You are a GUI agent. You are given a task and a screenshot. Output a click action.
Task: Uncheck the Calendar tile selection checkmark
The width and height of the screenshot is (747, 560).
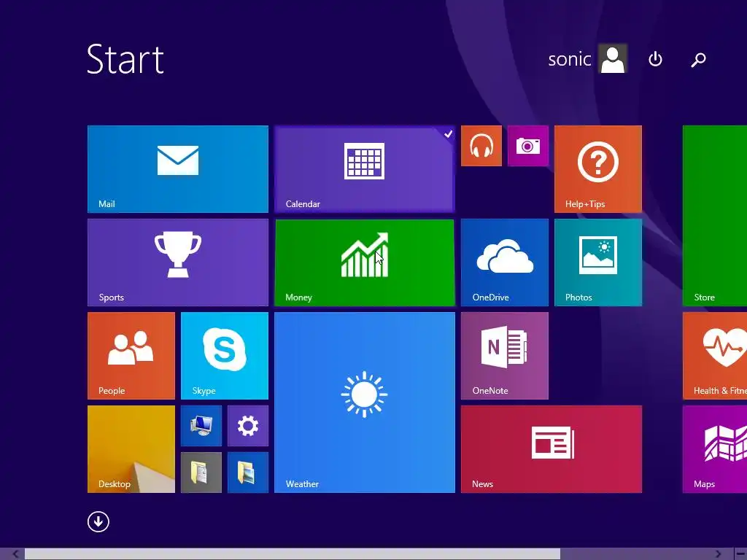click(x=448, y=134)
